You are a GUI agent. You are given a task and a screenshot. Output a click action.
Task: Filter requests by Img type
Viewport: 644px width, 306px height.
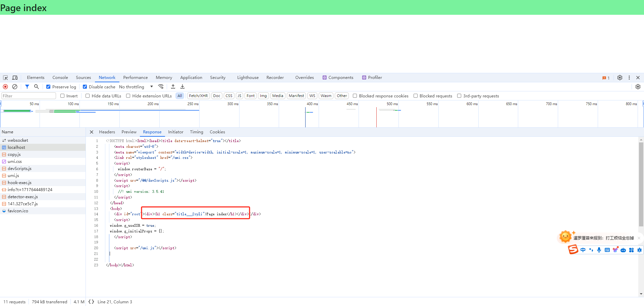[x=263, y=96]
